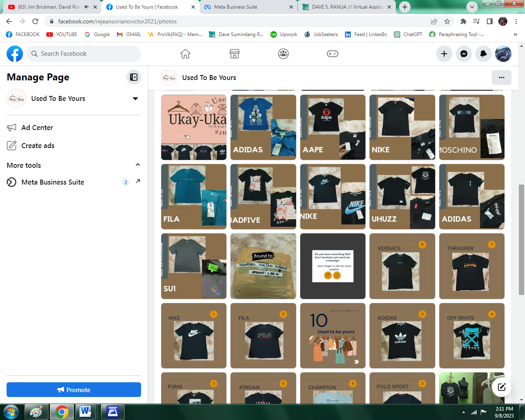
Task: Open the GMAIL bookmark
Action: [129, 34]
